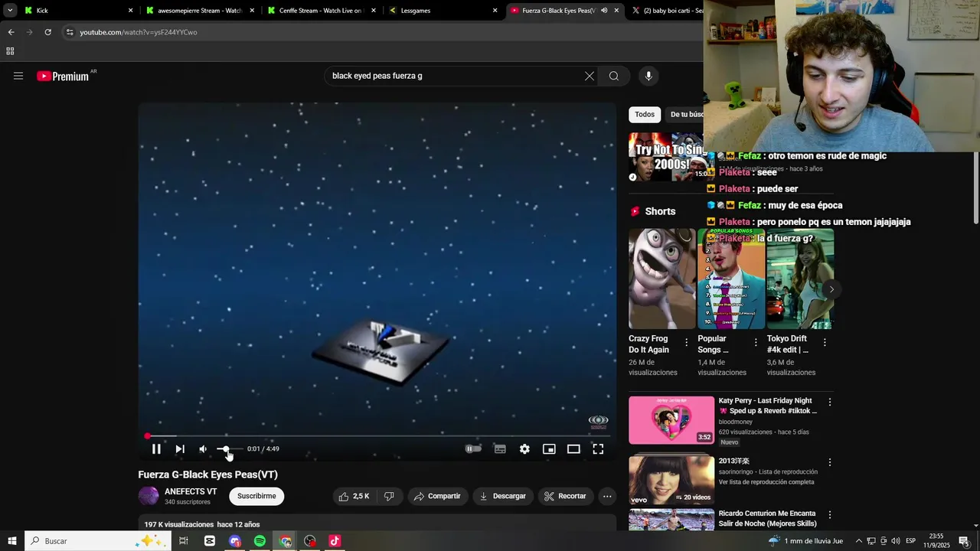Screen dimensions: 980x551
Task: Open TikTok from taskbar
Action: tap(335, 541)
